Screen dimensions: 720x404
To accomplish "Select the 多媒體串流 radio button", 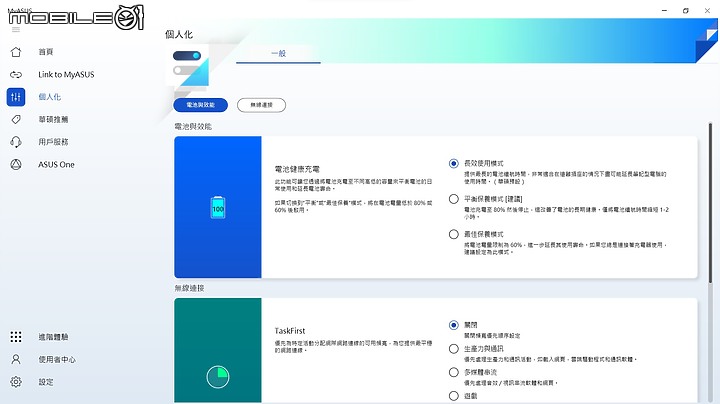I will coord(454,372).
